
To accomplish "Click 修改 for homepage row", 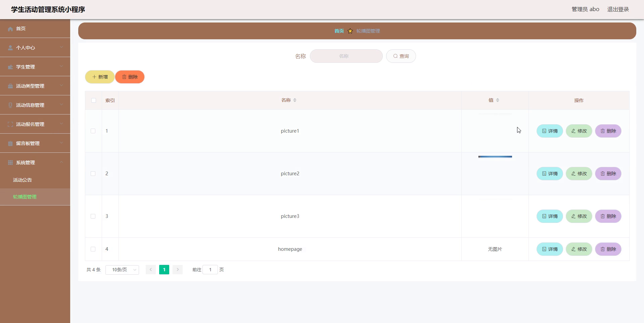I will (579, 249).
